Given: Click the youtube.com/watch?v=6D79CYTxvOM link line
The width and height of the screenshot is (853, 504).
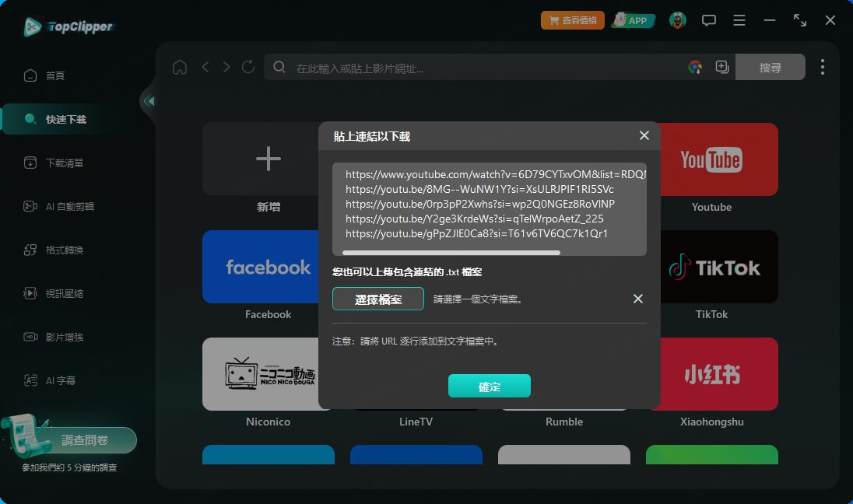Looking at the screenshot, I should click(x=496, y=174).
